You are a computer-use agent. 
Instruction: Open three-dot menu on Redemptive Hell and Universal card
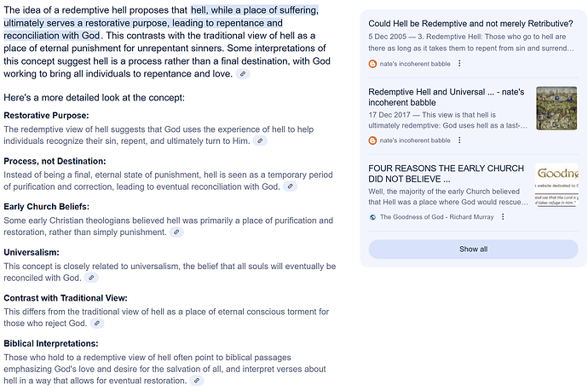tap(460, 140)
